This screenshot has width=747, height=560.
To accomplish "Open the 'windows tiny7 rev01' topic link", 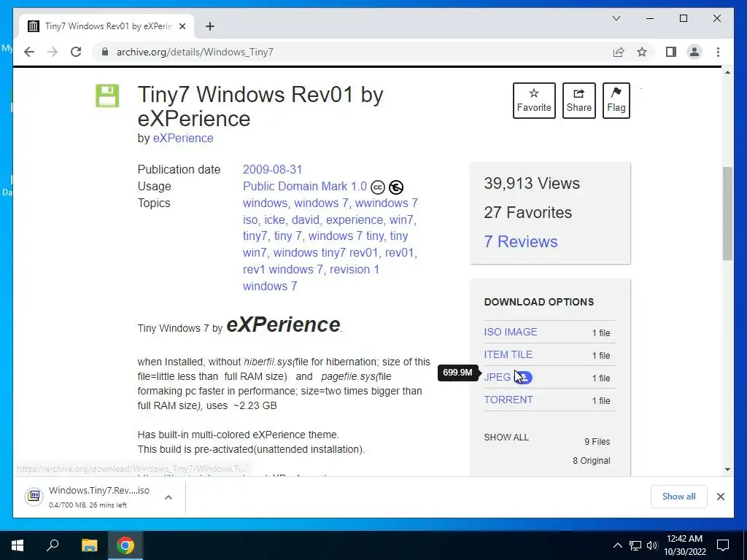I will click(x=326, y=252).
